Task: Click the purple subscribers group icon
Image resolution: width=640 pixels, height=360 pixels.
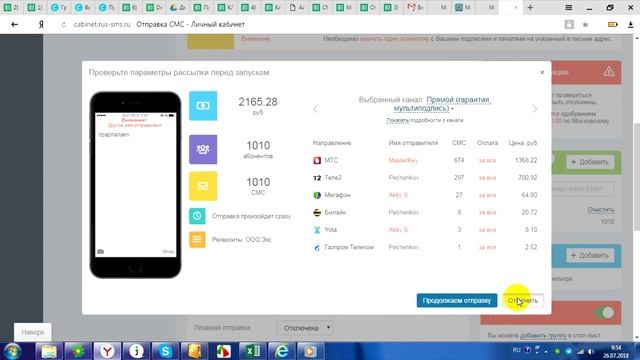Action: click(203, 149)
